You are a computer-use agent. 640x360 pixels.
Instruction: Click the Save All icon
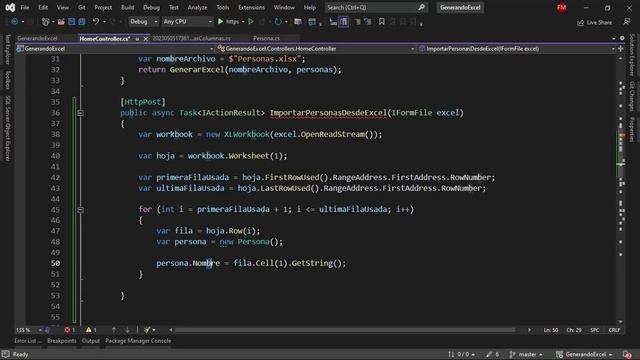(x=82, y=22)
